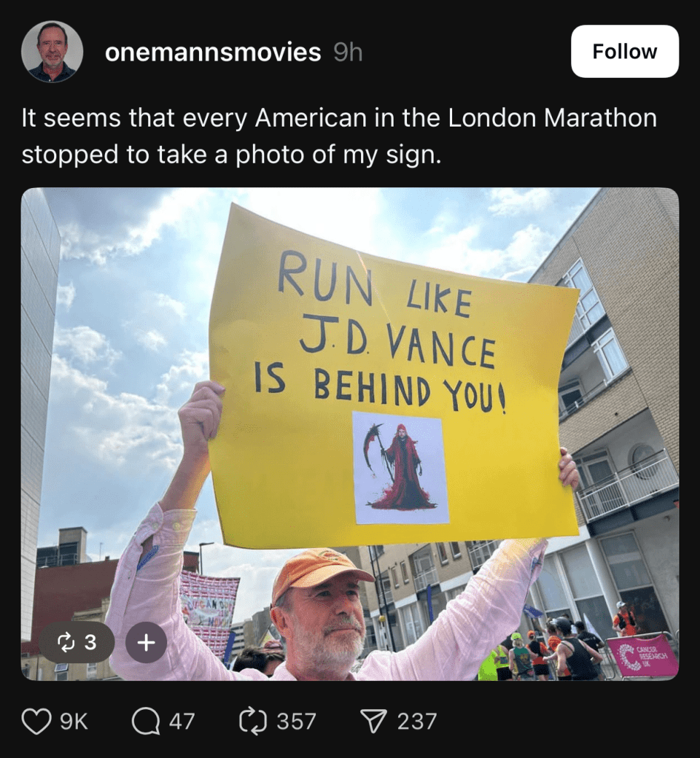Viewport: 700px width, 758px height.
Task: Click the 9h timestamp
Action: [348, 52]
